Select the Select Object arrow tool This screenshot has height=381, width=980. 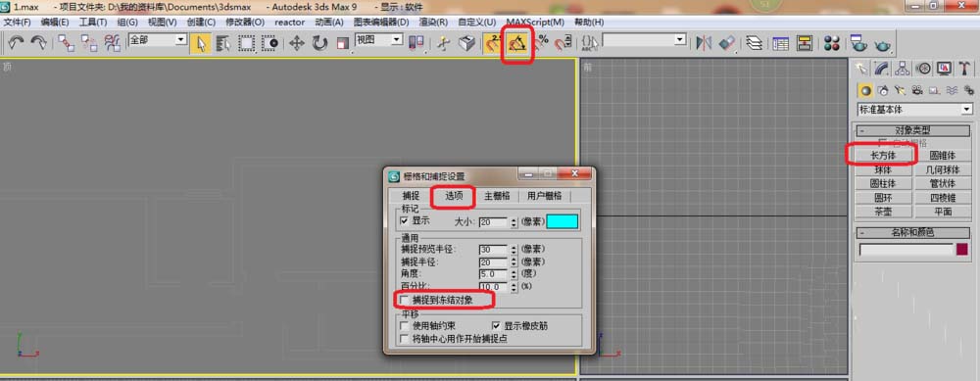[x=201, y=43]
